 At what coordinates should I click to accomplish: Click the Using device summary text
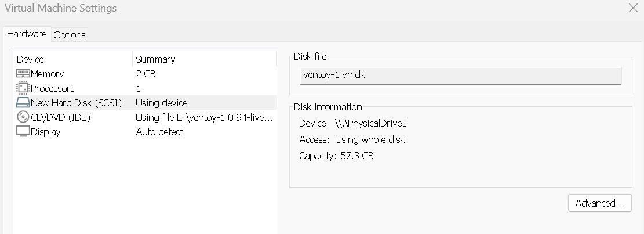(162, 103)
